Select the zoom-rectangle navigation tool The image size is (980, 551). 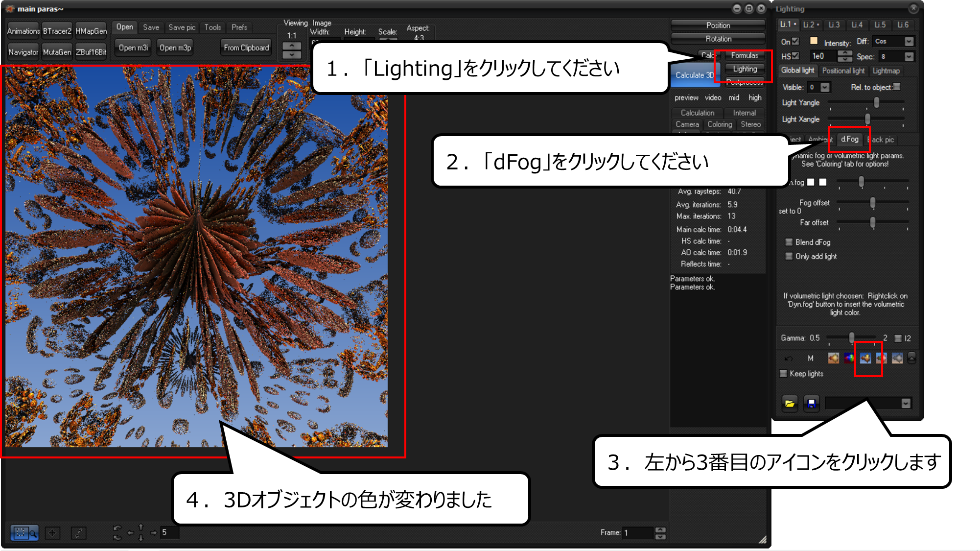(x=24, y=533)
